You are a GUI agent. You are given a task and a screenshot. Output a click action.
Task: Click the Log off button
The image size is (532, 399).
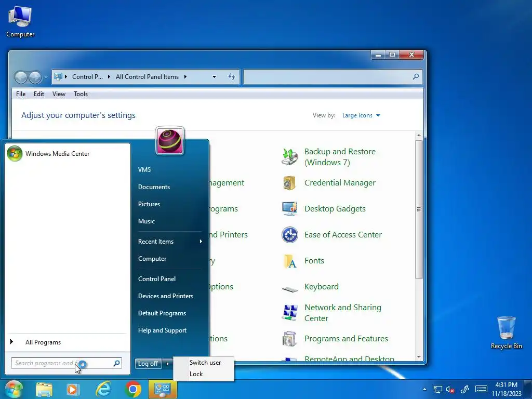pos(148,364)
